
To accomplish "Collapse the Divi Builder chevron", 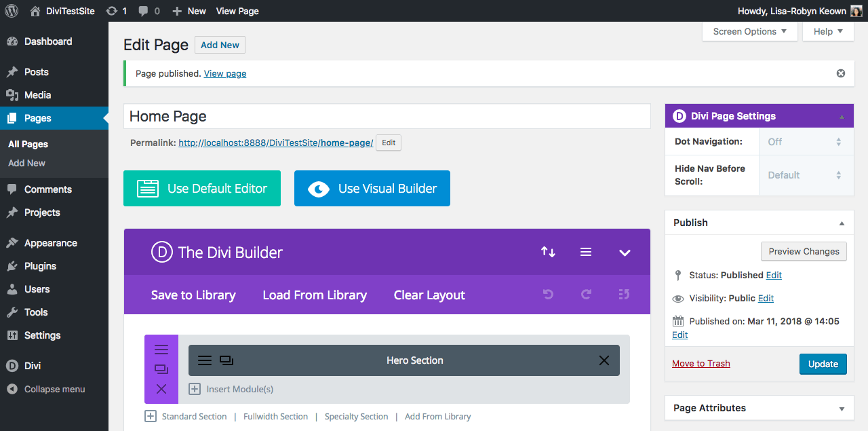I will pyautogui.click(x=625, y=252).
